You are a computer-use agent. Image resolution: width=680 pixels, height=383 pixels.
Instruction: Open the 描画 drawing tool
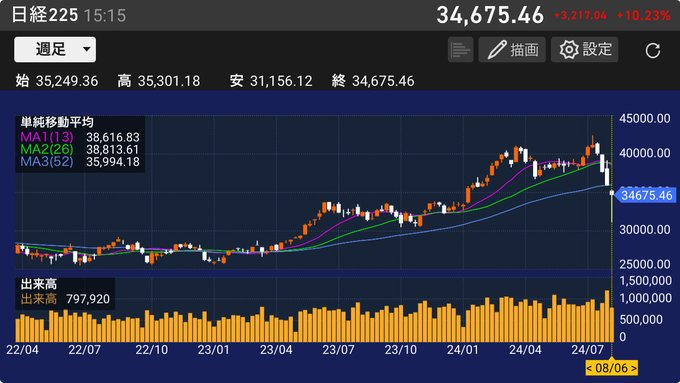coord(512,49)
